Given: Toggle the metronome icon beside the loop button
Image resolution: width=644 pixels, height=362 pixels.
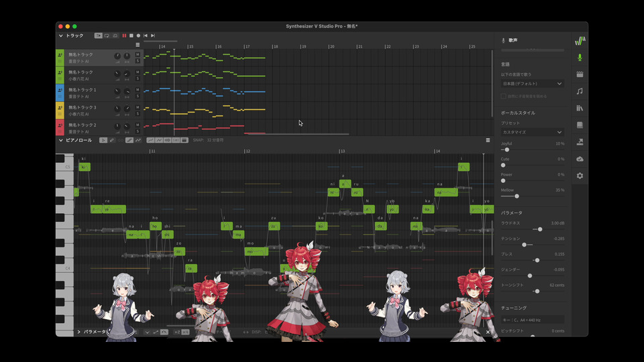Looking at the screenshot, I should point(115,36).
